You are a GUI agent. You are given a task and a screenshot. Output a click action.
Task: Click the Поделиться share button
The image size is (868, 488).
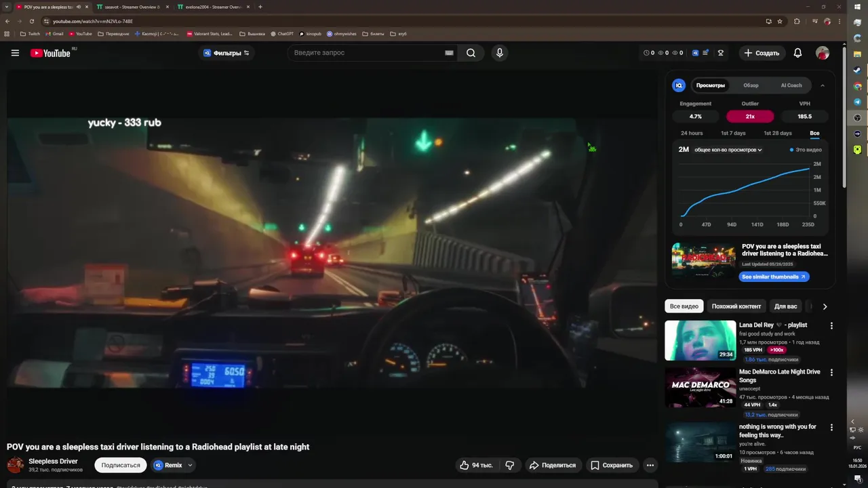pos(553,465)
